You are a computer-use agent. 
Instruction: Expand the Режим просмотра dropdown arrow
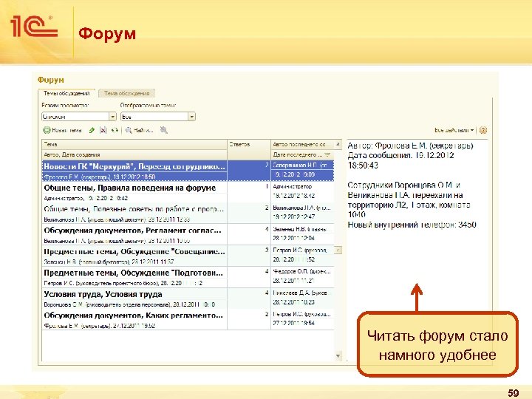[112, 117]
